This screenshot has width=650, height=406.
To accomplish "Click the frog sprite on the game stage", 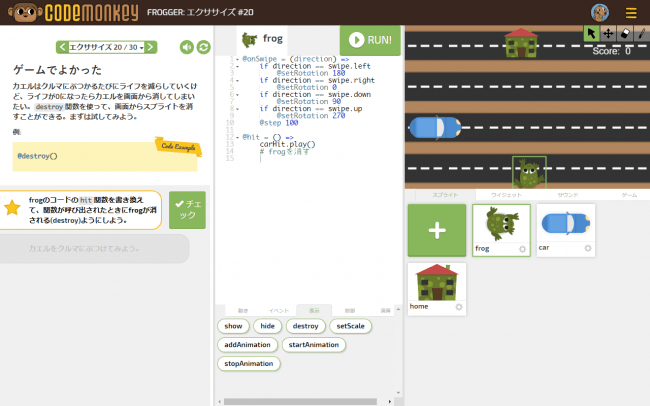I will pyautogui.click(x=529, y=173).
